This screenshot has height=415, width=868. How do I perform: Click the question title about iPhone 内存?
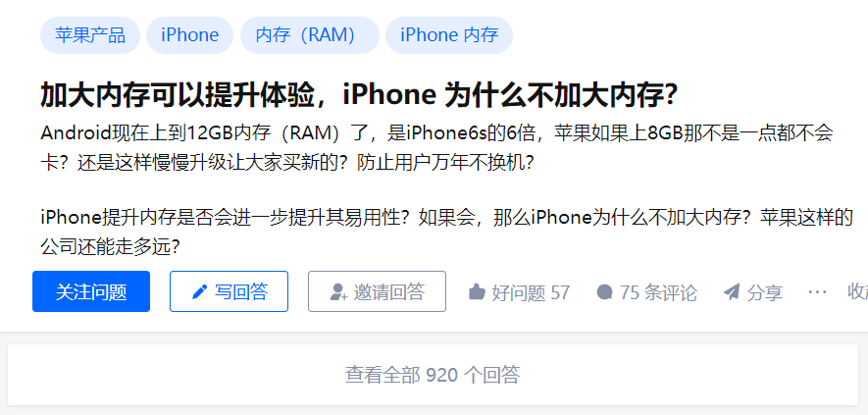click(359, 96)
